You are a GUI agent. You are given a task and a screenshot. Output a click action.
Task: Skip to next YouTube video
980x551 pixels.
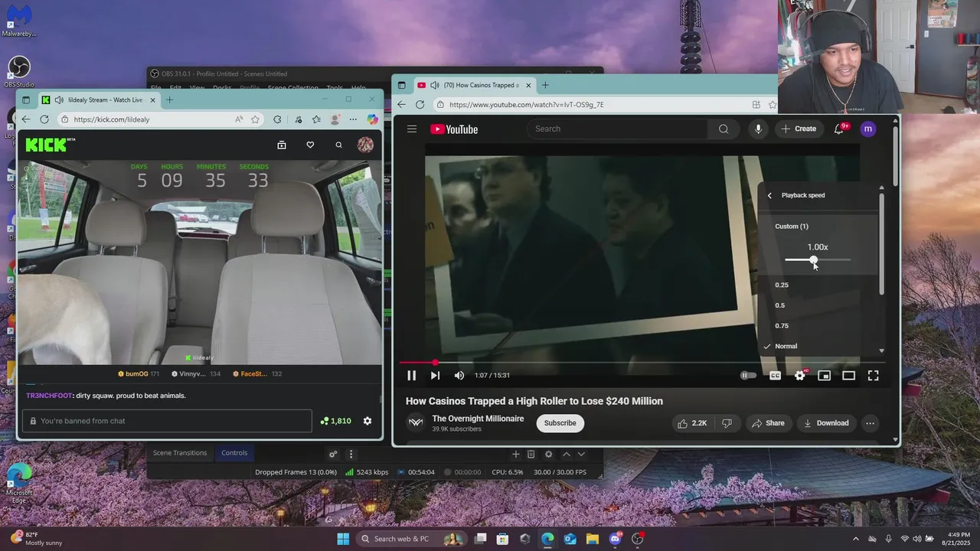pyautogui.click(x=435, y=376)
